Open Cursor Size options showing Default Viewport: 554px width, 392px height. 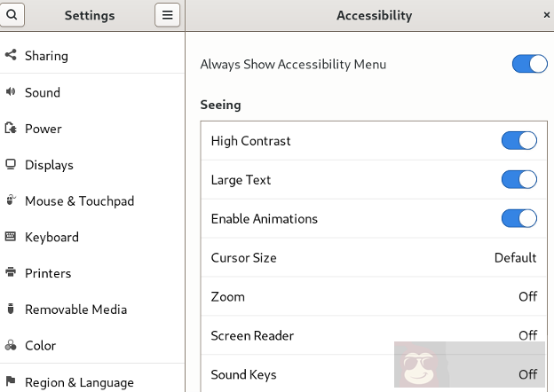373,258
